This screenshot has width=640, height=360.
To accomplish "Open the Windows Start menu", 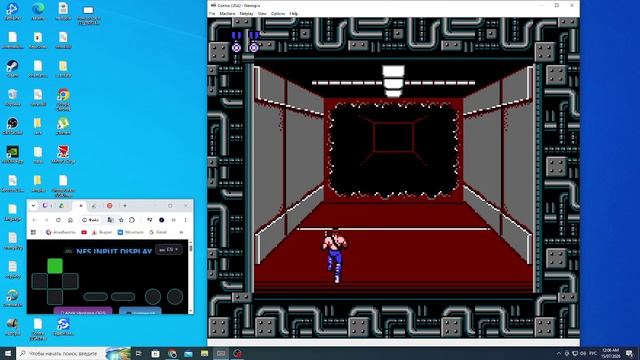I will click(8, 353).
